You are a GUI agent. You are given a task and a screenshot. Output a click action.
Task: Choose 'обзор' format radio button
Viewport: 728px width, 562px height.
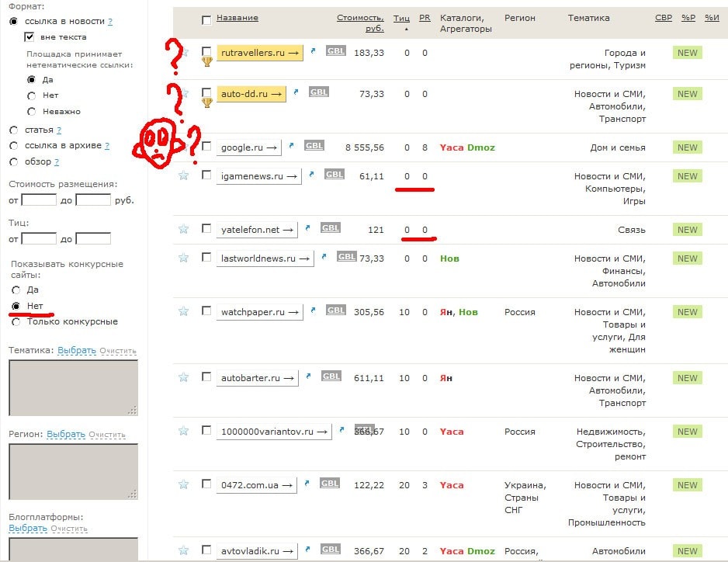[x=13, y=161]
